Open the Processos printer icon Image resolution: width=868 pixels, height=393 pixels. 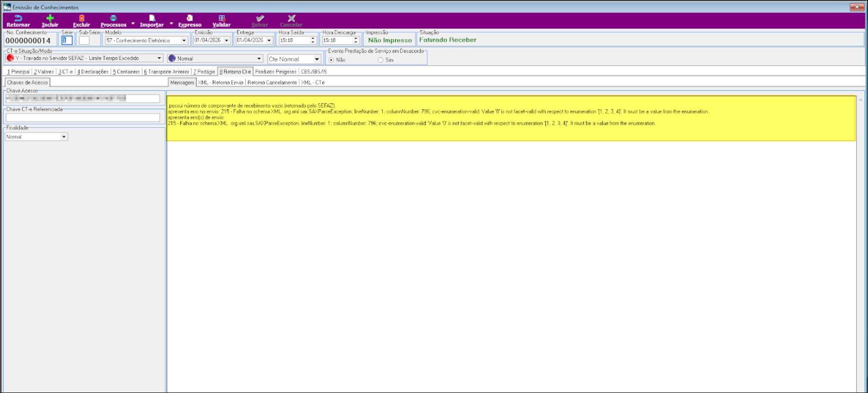coord(113,18)
